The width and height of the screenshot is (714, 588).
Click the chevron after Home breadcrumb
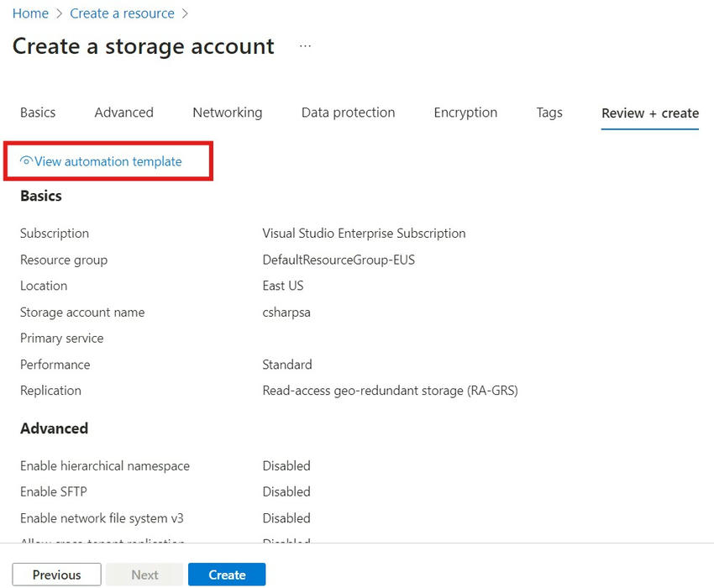[59, 13]
